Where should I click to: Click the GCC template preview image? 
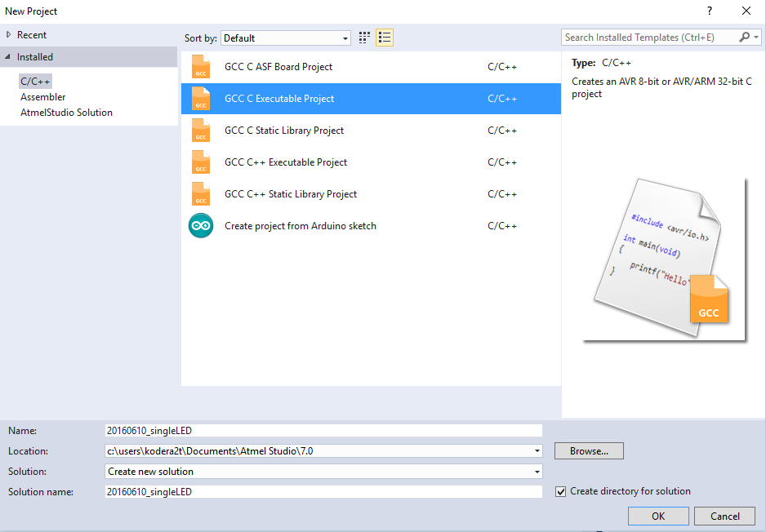point(664,259)
